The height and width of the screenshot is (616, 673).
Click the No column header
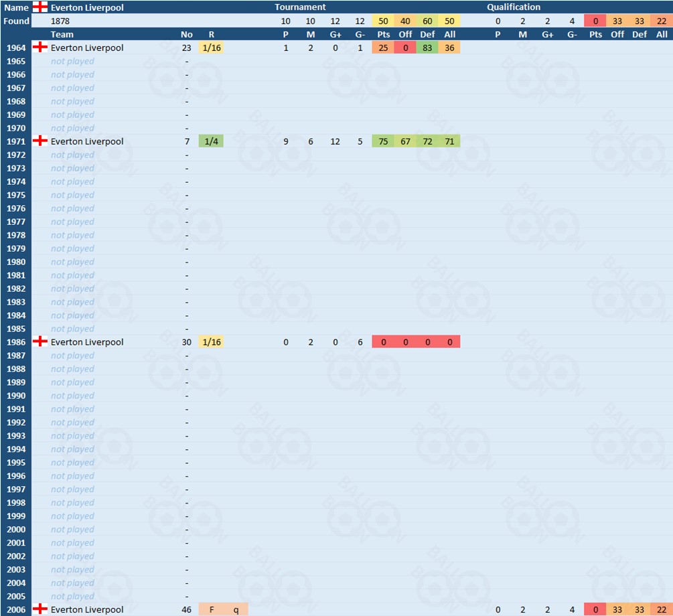(186, 34)
